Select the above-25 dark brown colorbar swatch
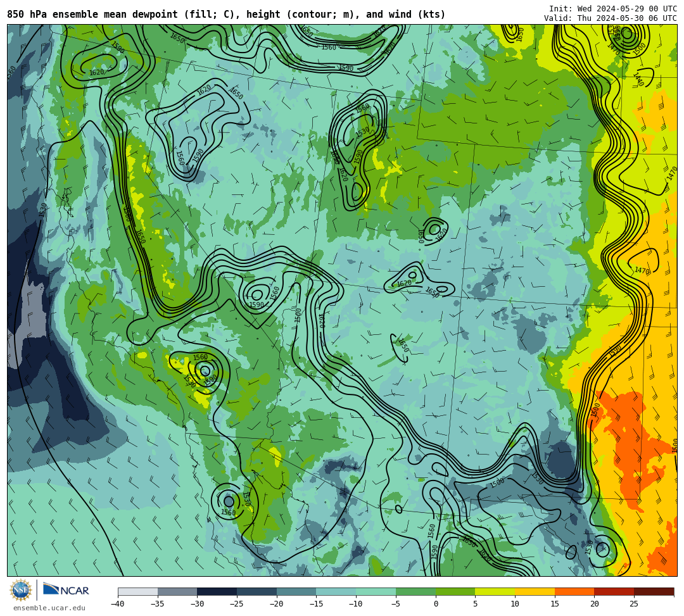Image resolution: width=684 pixels, height=616 pixels. (654, 591)
